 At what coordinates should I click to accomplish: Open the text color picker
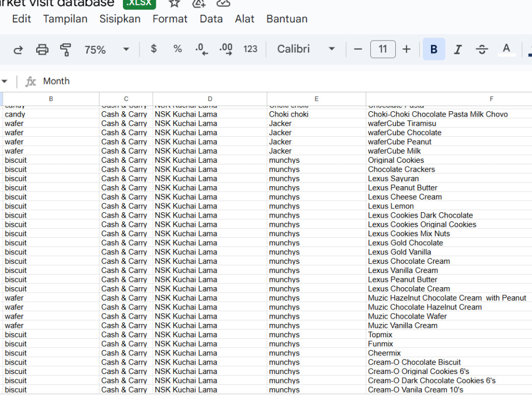pos(506,49)
